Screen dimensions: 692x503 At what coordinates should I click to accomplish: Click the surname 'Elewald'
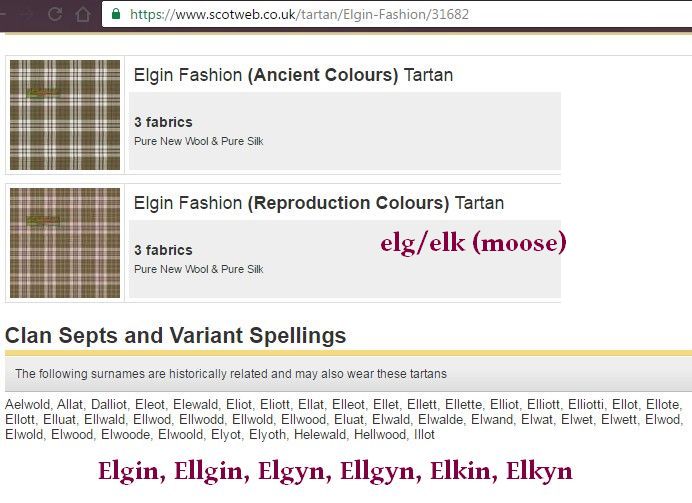pyautogui.click(x=196, y=405)
